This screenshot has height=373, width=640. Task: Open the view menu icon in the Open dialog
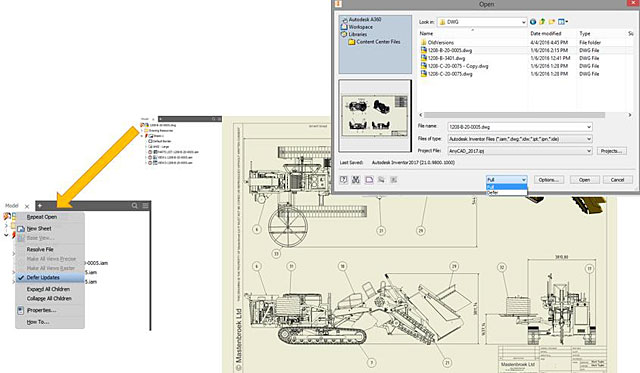pyautogui.click(x=562, y=22)
